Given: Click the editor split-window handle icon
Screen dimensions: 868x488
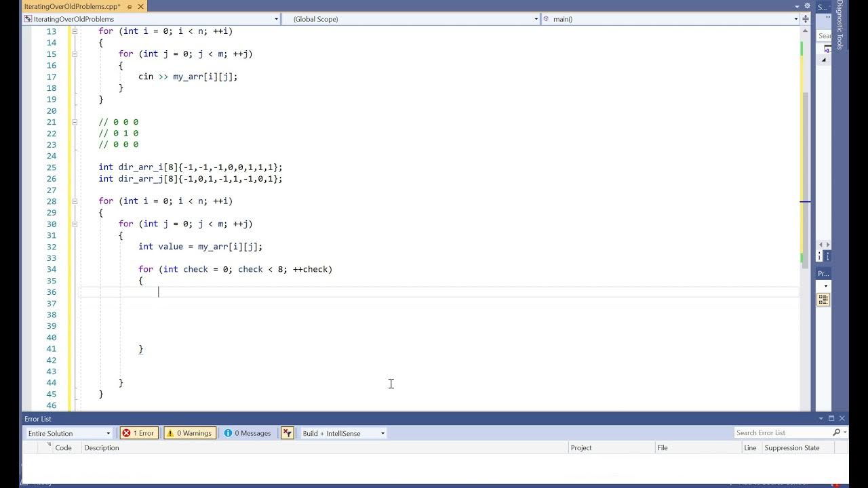Looking at the screenshot, I should [x=805, y=19].
